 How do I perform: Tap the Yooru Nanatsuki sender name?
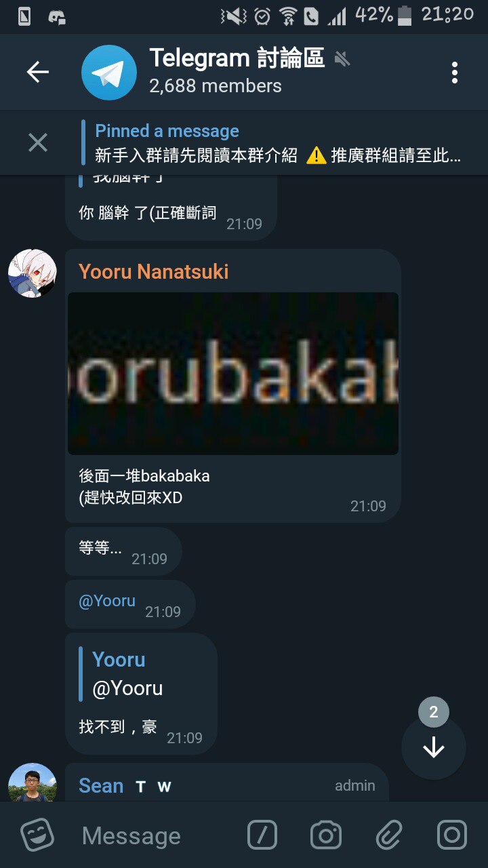154,272
